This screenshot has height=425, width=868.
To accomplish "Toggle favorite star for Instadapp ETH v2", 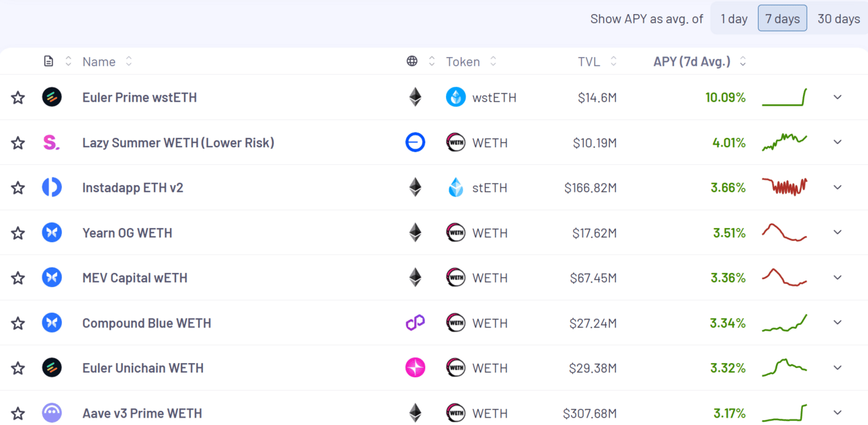I will 18,188.
